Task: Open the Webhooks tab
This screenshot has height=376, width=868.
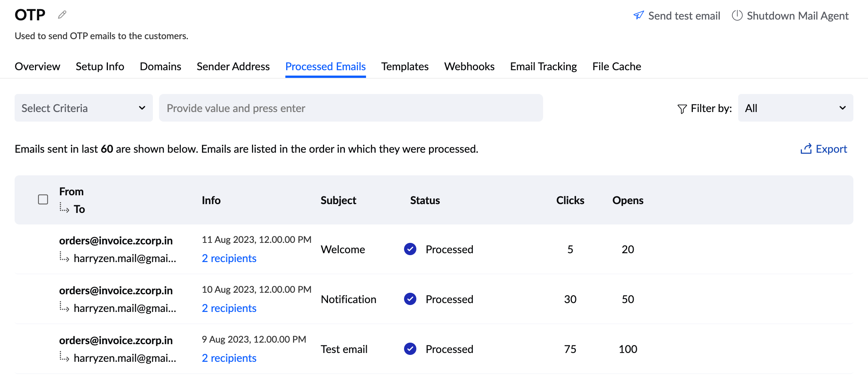Action: click(469, 66)
